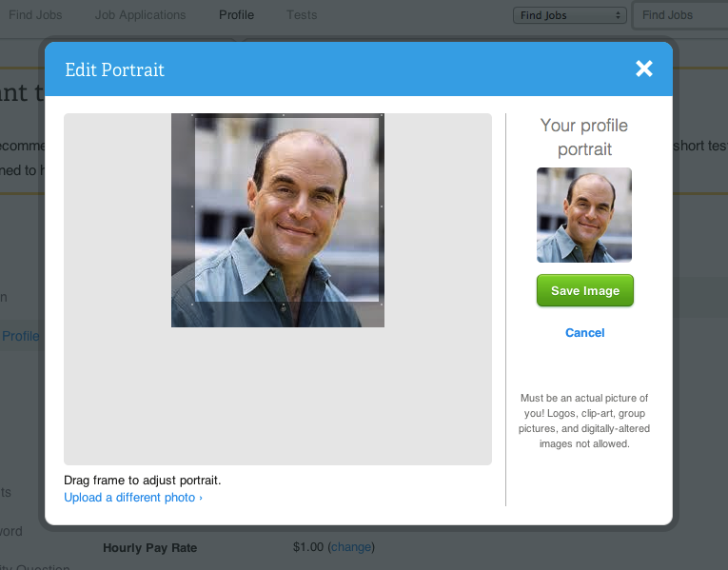Cancel the portrait editing

(584, 333)
